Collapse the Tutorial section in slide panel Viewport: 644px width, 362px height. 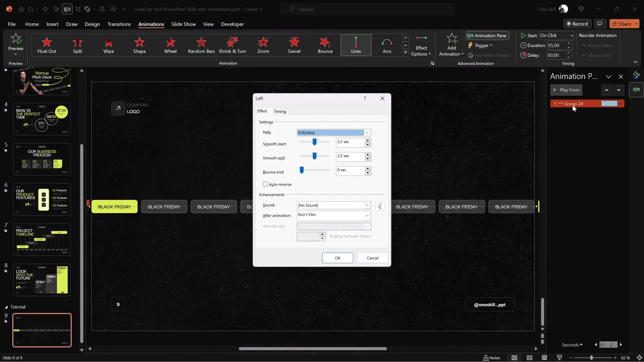(6, 307)
